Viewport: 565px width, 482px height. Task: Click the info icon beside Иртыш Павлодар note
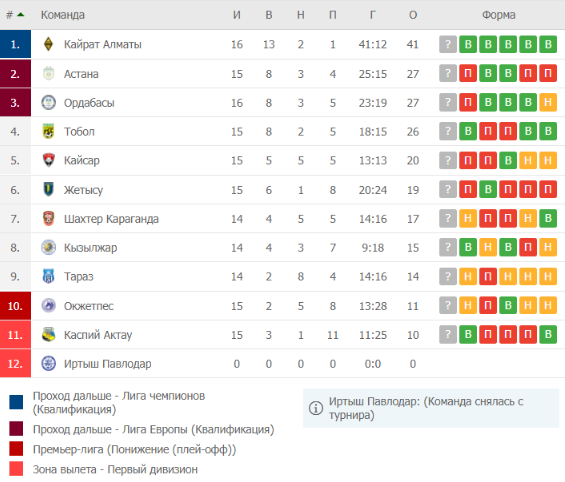tap(316, 408)
